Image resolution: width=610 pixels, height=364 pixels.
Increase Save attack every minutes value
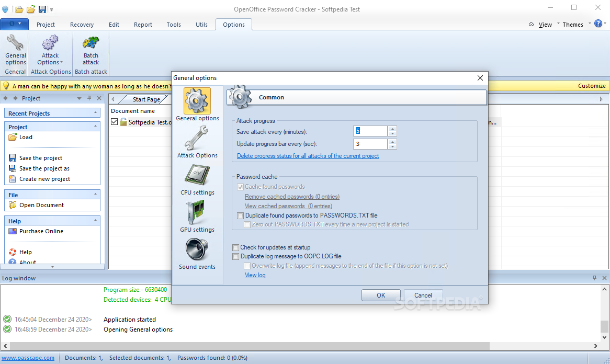tap(392, 128)
